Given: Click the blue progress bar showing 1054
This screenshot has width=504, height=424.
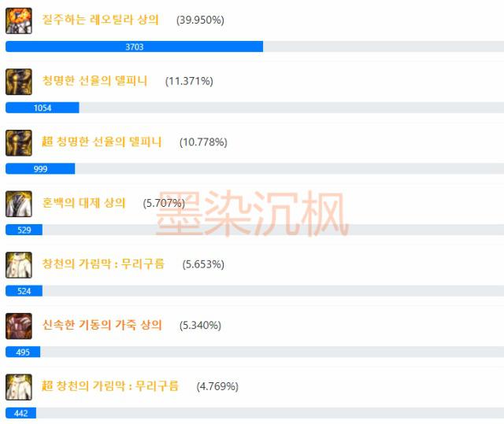Looking at the screenshot, I should [x=43, y=108].
